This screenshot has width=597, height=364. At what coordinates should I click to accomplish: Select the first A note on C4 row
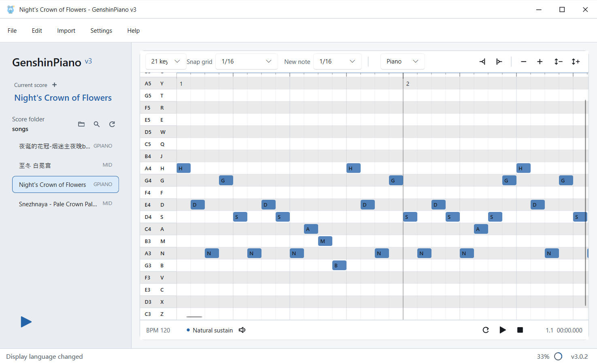point(311,229)
